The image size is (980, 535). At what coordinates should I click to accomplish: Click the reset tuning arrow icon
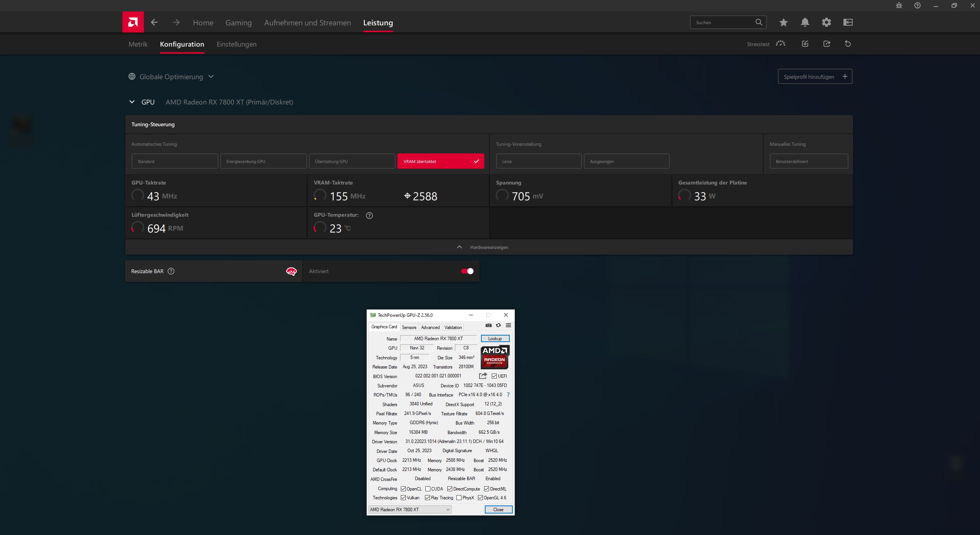tap(848, 44)
